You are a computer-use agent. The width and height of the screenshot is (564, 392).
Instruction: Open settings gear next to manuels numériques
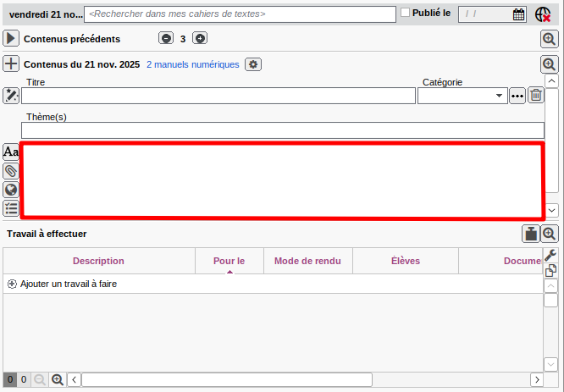253,64
